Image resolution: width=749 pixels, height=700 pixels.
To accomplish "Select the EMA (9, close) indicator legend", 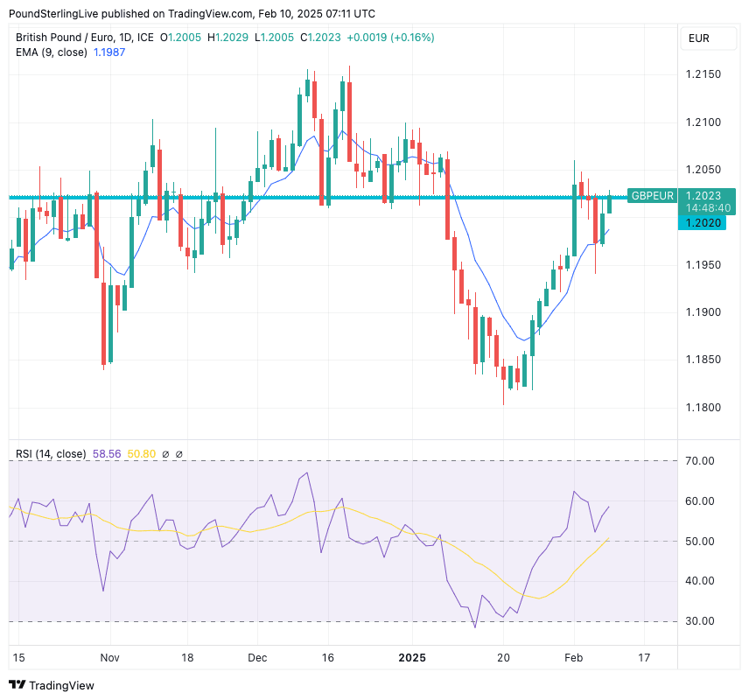I will [x=52, y=52].
